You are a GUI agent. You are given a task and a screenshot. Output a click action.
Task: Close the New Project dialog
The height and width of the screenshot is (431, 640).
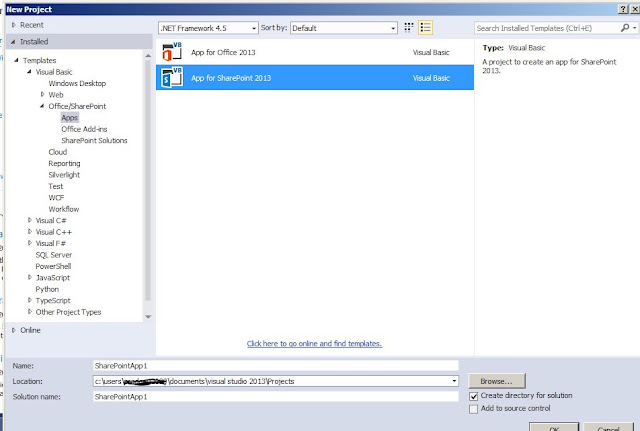[x=635, y=9]
